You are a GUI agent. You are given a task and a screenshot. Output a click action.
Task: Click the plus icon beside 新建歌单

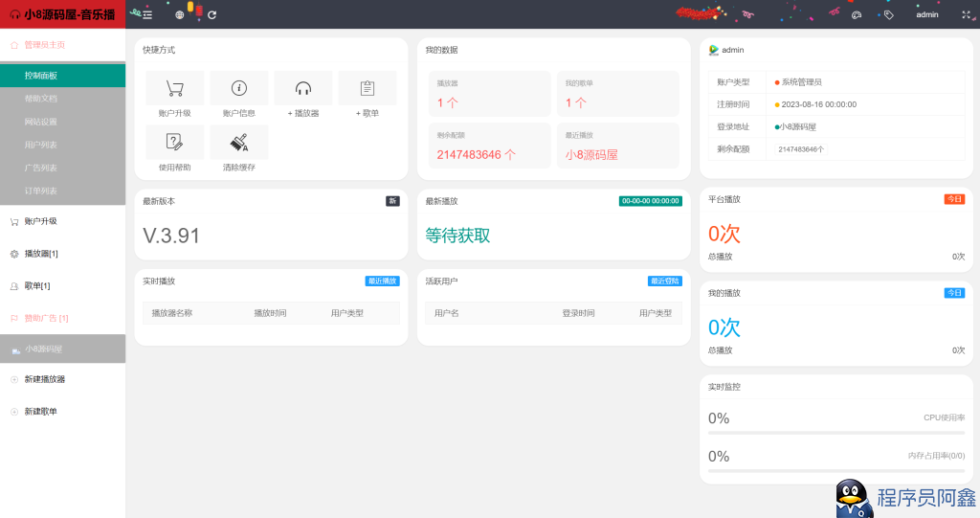pyautogui.click(x=13, y=412)
